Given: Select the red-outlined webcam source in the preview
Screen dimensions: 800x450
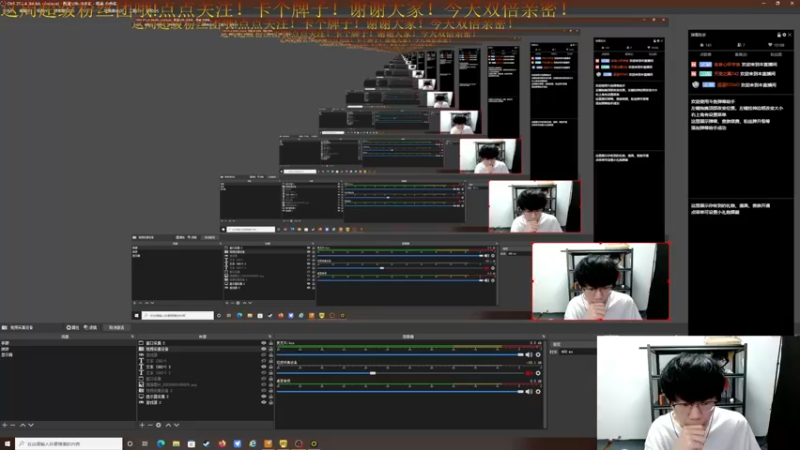Looking at the screenshot, I should coord(601,282).
